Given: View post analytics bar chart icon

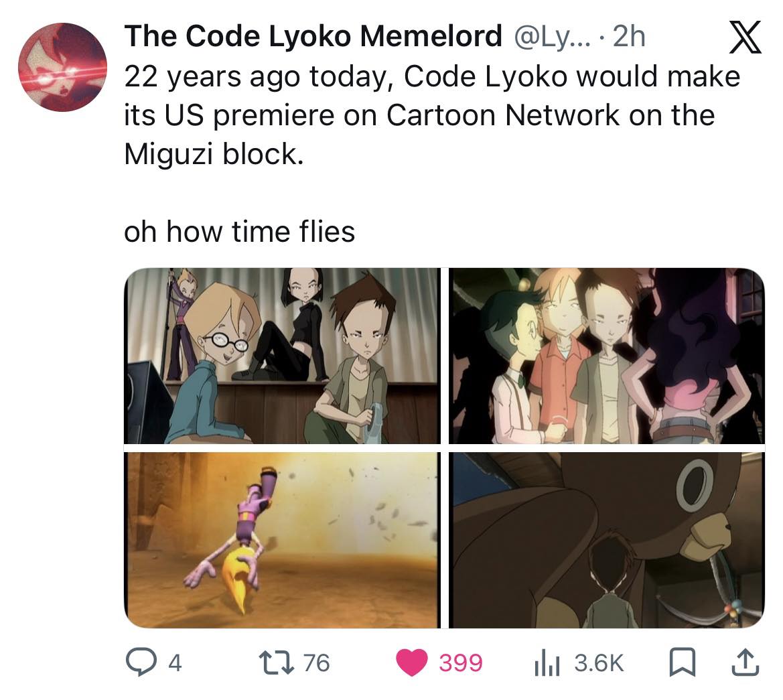Looking at the screenshot, I should click(547, 664).
